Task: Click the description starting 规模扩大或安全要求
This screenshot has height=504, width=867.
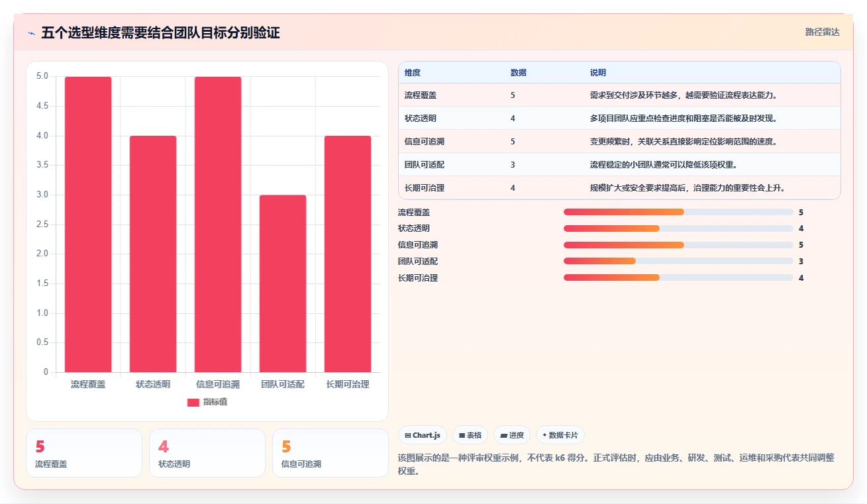Action: click(687, 188)
